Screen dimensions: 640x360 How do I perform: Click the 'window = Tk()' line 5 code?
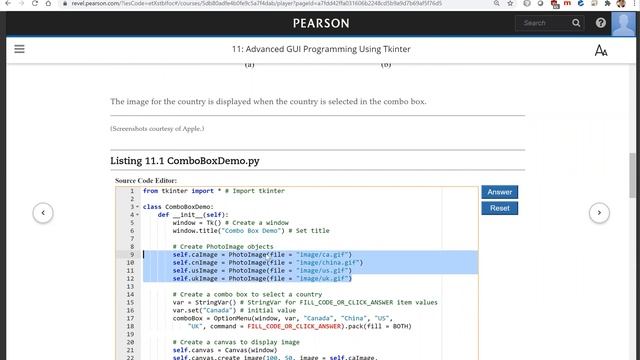pos(230,223)
